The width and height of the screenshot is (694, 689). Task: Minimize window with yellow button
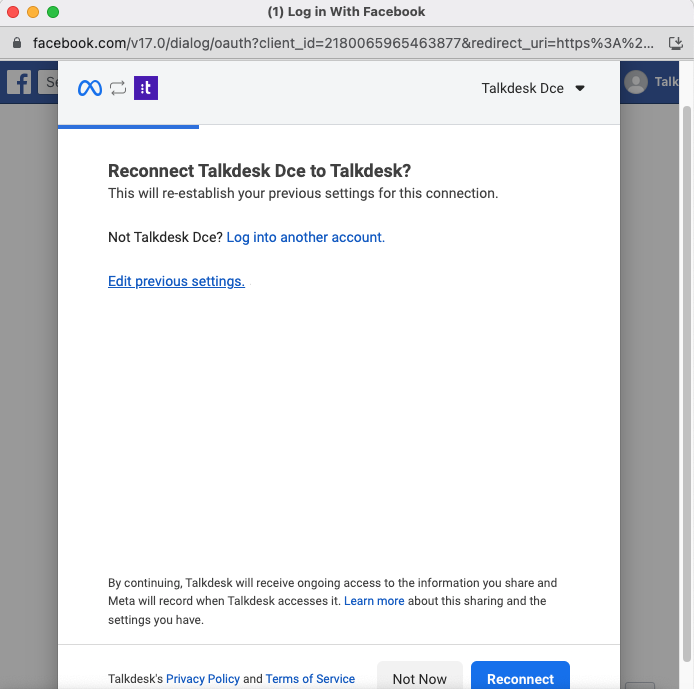click(x=33, y=12)
